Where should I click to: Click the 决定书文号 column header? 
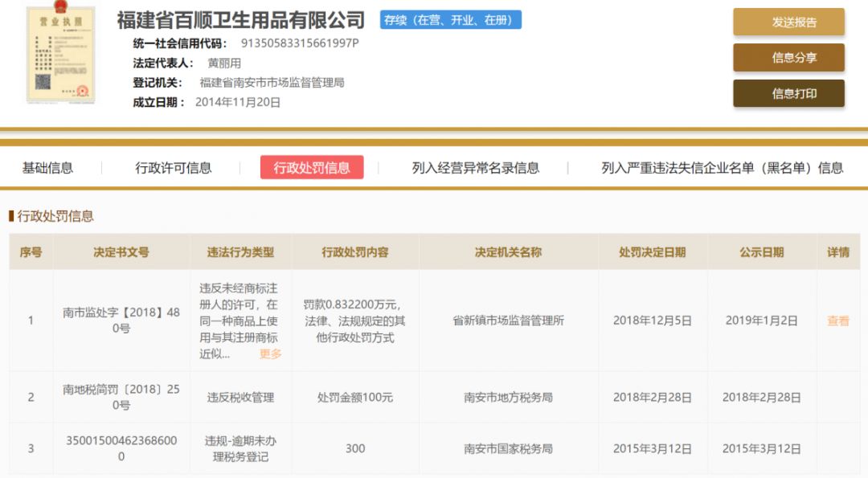coord(121,252)
